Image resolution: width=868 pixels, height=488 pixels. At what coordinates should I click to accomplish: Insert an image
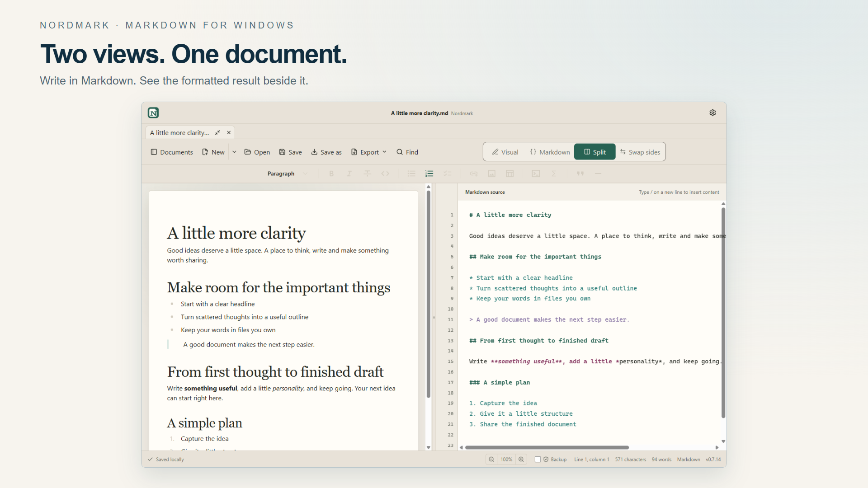[492, 174]
